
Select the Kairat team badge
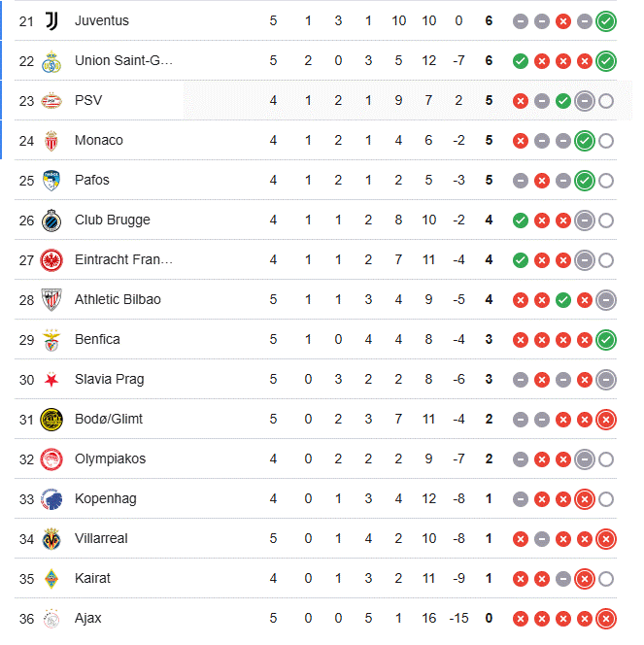(51, 578)
